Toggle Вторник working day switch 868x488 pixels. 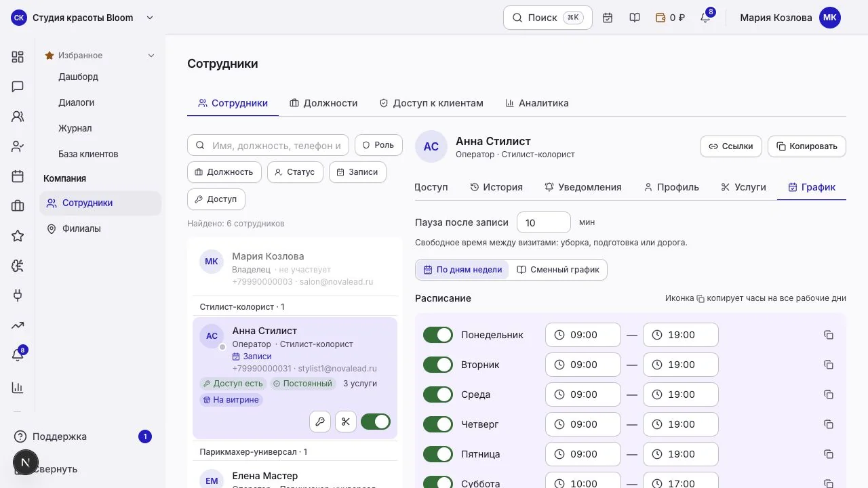click(438, 365)
